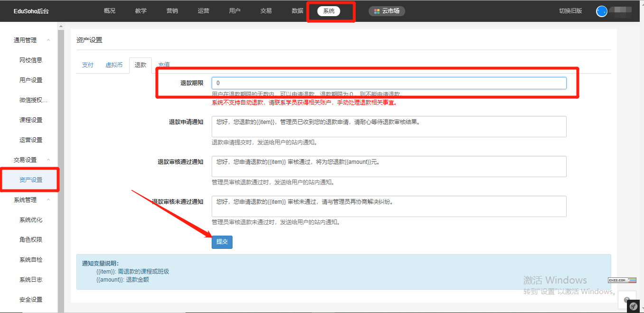The height and width of the screenshot is (313, 644).
Task: Focus the 退款期限 input field
Action: tap(389, 83)
